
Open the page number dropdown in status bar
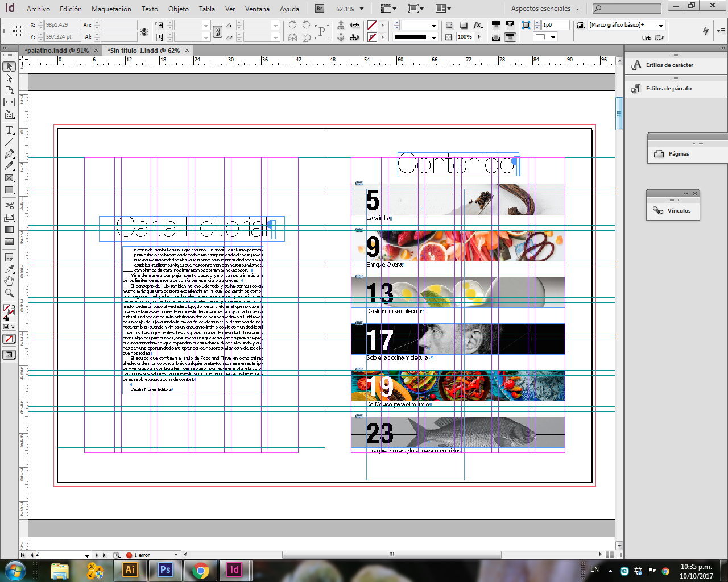tap(87, 555)
